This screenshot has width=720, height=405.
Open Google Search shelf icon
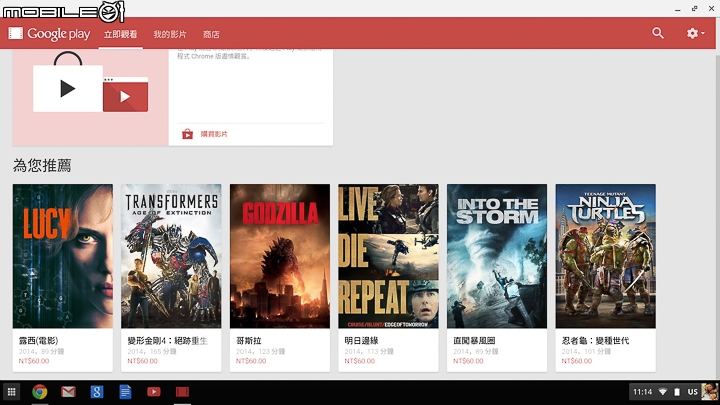[96, 392]
